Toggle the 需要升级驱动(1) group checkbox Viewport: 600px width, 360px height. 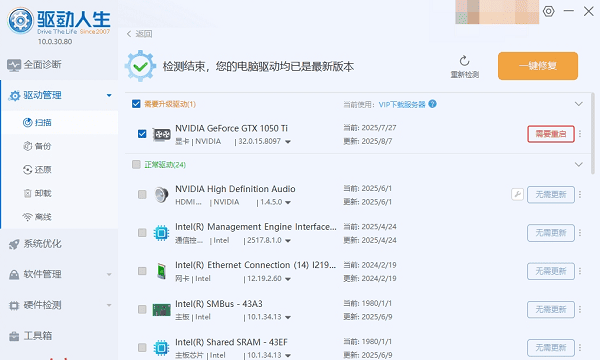point(136,104)
